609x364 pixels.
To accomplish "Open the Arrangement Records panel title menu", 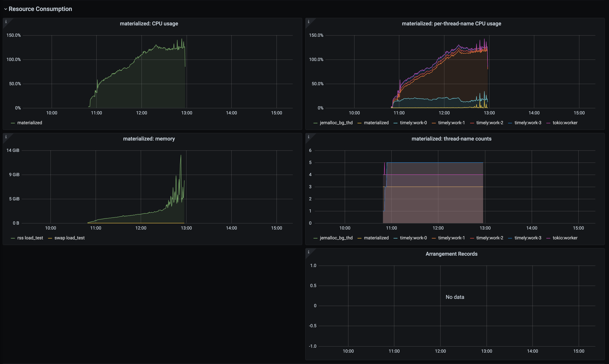I will (451, 254).
